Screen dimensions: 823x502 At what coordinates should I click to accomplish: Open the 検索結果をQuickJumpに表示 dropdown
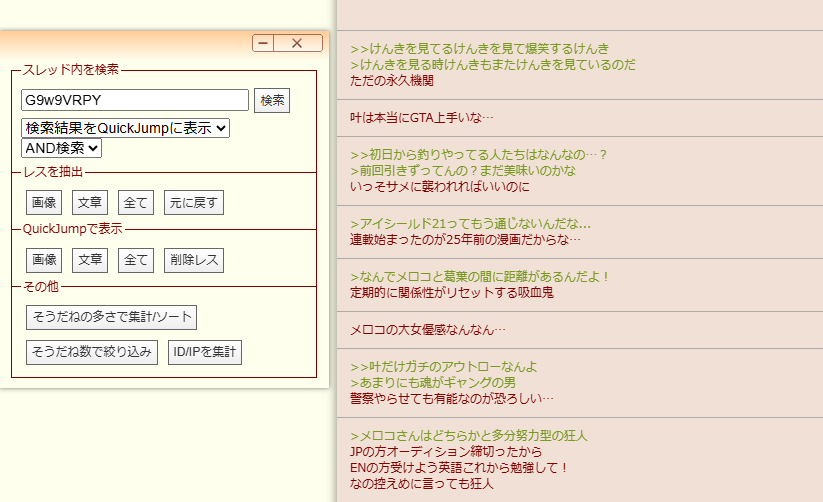point(125,128)
